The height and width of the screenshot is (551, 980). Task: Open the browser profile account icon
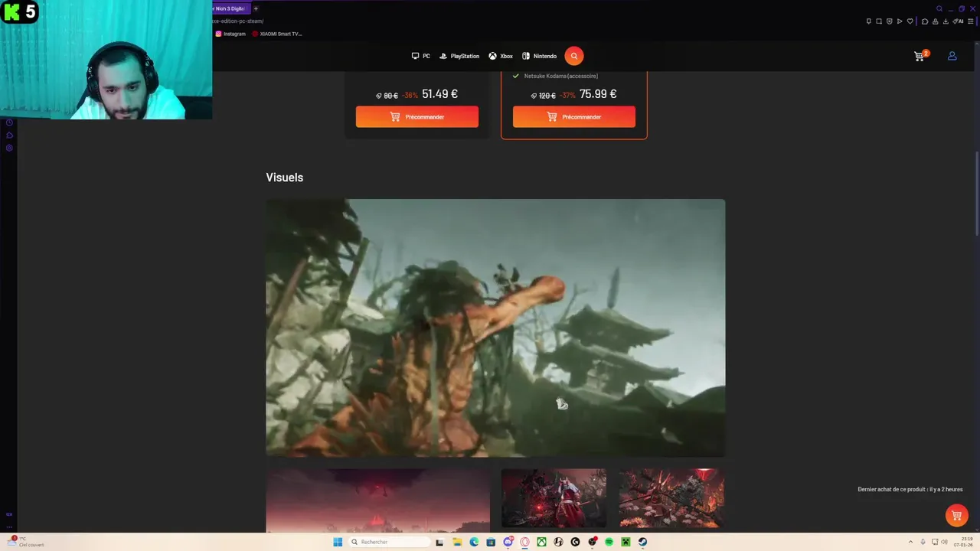point(936,21)
